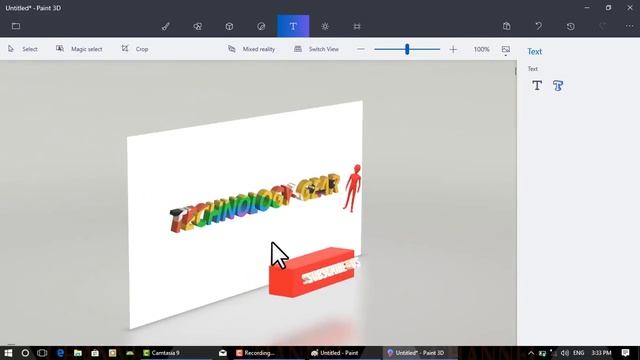This screenshot has width=640, height=360.
Task: Click the Crop tool
Action: [x=135, y=49]
